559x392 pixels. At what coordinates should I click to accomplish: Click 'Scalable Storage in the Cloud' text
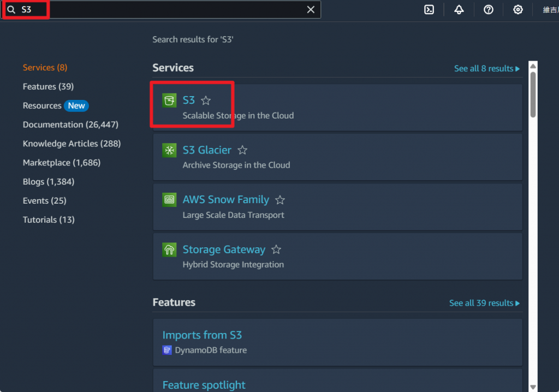238,116
